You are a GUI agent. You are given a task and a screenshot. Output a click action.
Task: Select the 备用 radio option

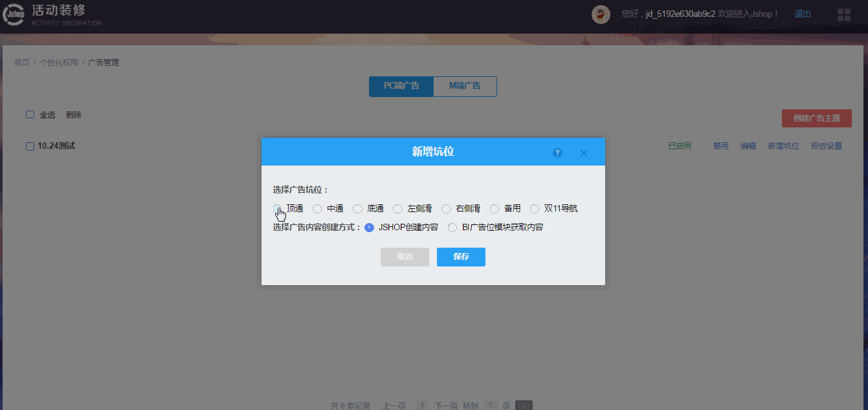495,209
